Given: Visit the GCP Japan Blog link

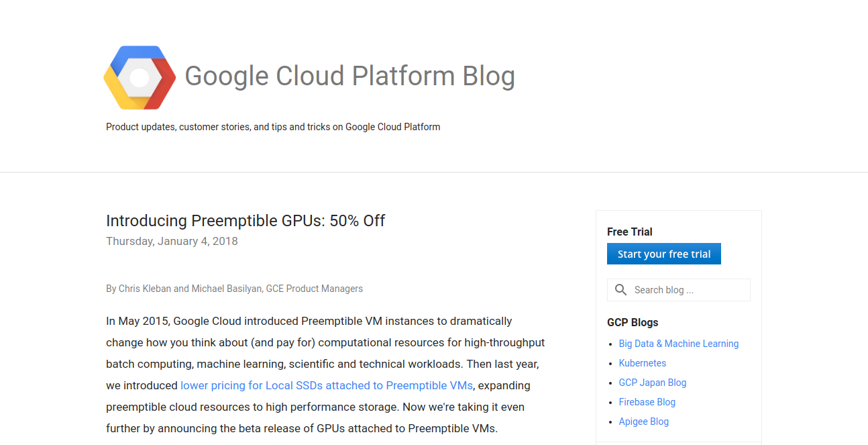Looking at the screenshot, I should [x=653, y=383].
